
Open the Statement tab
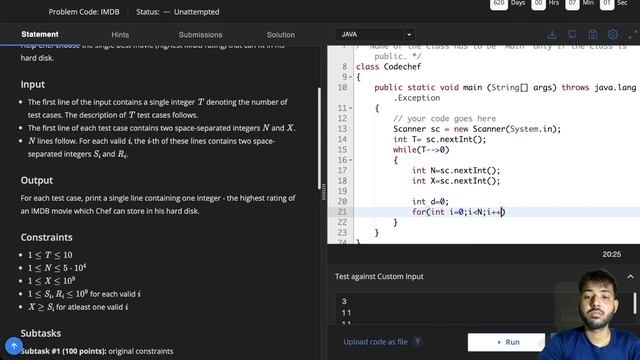click(40, 34)
